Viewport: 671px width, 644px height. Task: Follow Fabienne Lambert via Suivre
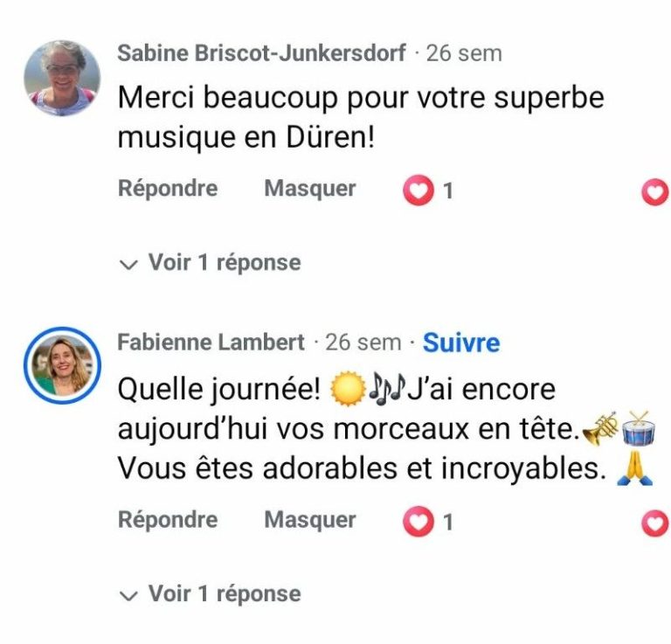(x=461, y=343)
